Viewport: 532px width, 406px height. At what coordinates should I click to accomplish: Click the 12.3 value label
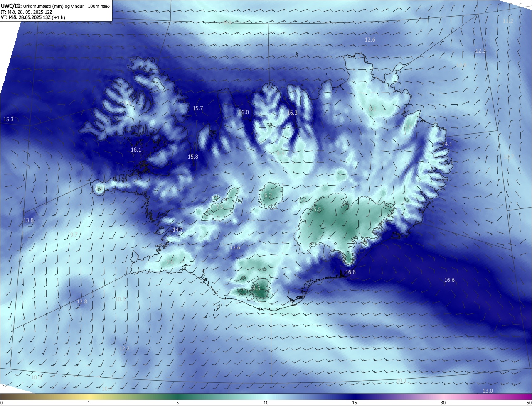point(480,51)
